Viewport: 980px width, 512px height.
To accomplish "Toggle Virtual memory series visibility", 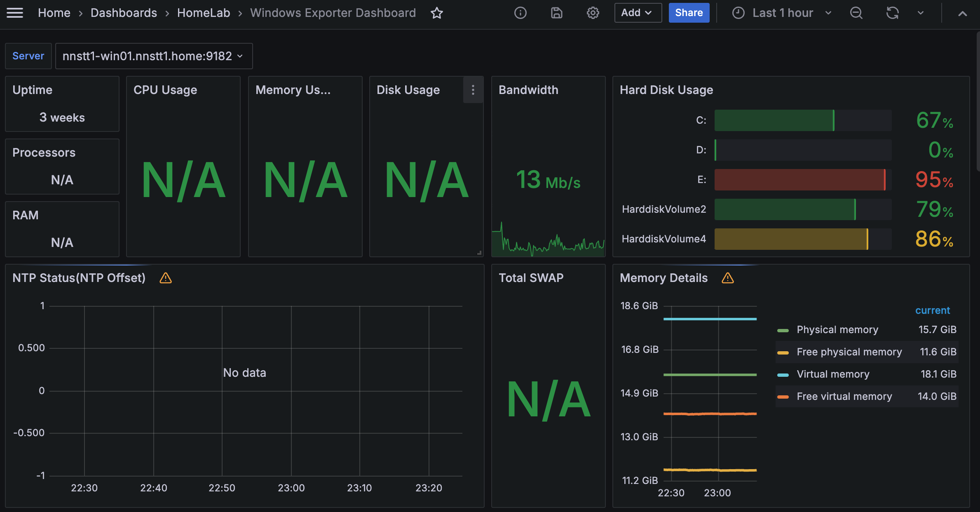I will [833, 374].
